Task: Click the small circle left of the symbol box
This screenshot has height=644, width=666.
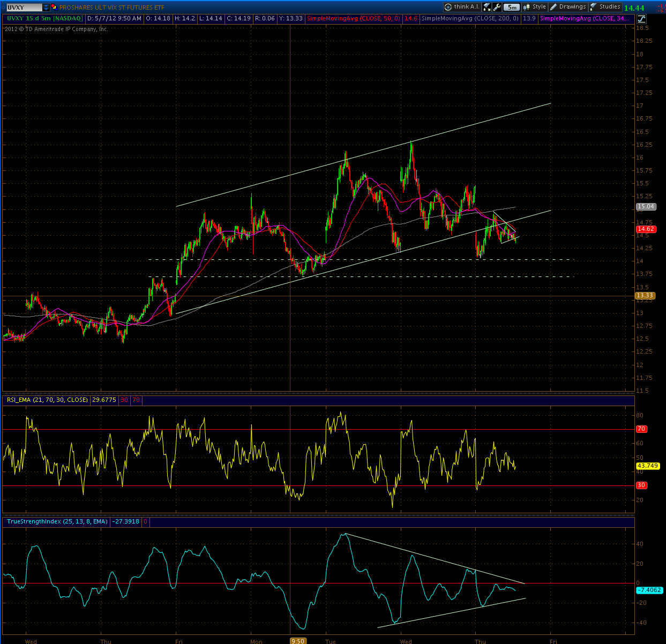Action: click(x=3, y=8)
